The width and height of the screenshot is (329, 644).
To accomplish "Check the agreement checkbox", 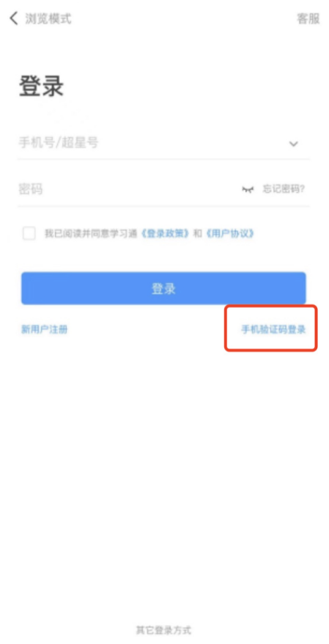I will [x=29, y=234].
